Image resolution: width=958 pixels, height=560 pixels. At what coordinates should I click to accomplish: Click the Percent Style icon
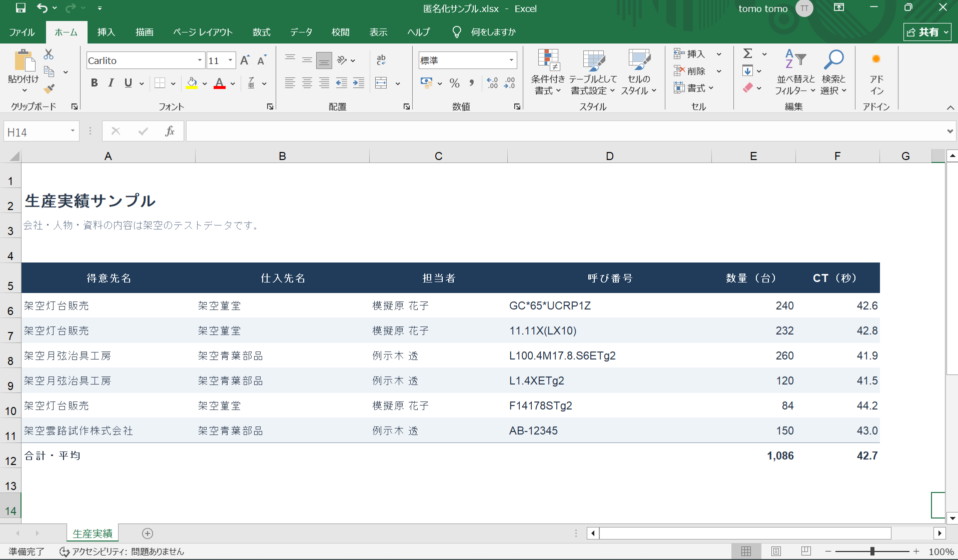point(454,83)
